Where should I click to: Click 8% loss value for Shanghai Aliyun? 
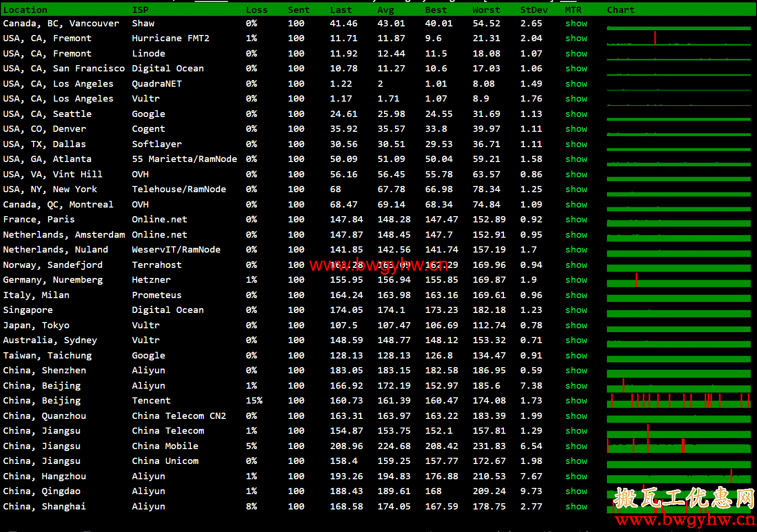[x=251, y=507]
